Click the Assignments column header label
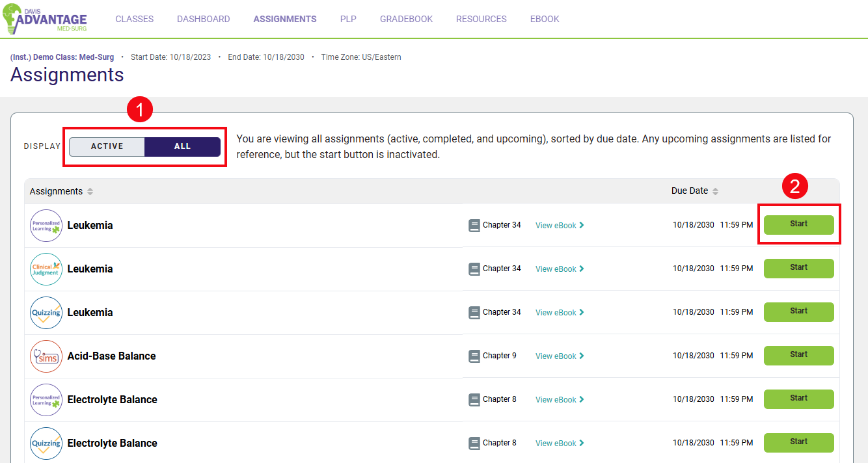The width and height of the screenshot is (868, 463). pos(57,191)
